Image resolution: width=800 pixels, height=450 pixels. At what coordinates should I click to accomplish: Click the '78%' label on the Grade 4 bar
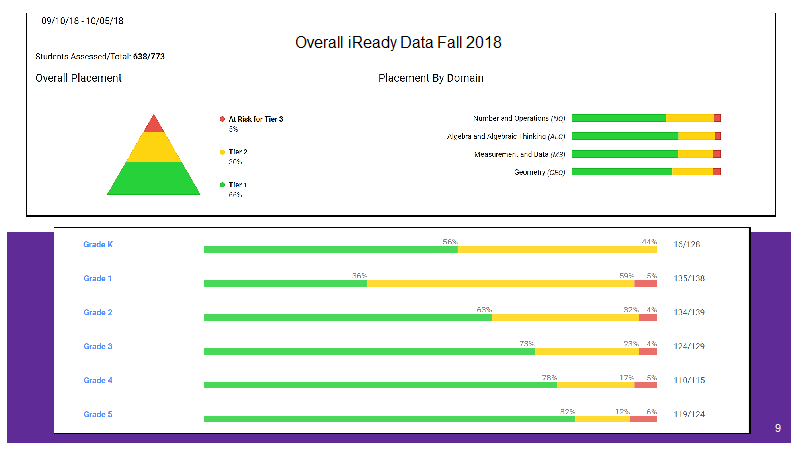549,378
